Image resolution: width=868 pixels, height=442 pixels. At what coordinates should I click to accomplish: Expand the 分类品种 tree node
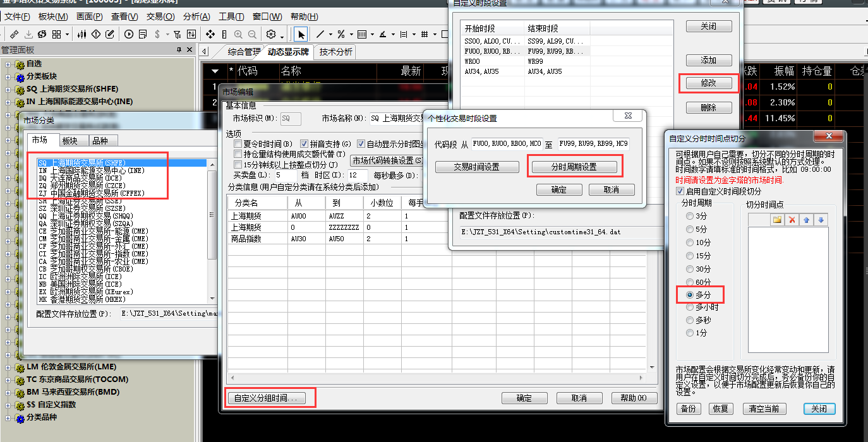click(x=8, y=417)
